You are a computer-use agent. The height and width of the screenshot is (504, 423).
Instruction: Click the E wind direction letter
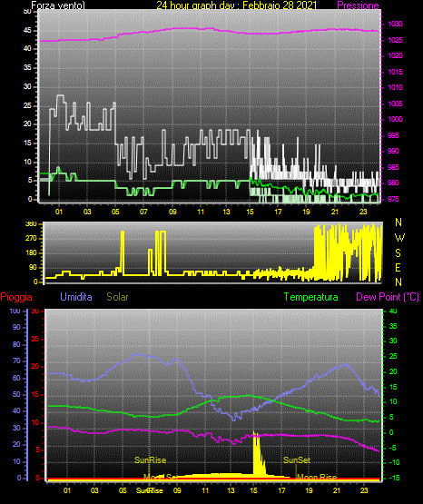click(398, 268)
